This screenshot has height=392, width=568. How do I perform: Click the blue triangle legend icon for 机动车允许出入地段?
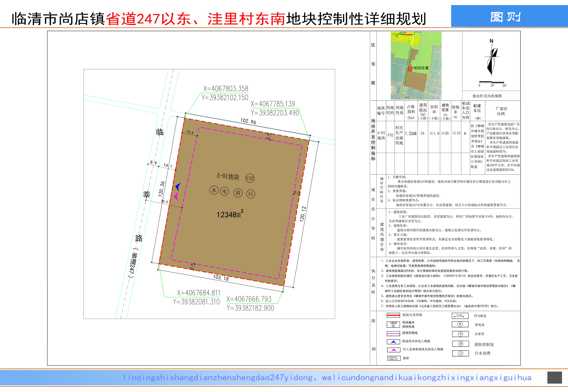click(393, 342)
